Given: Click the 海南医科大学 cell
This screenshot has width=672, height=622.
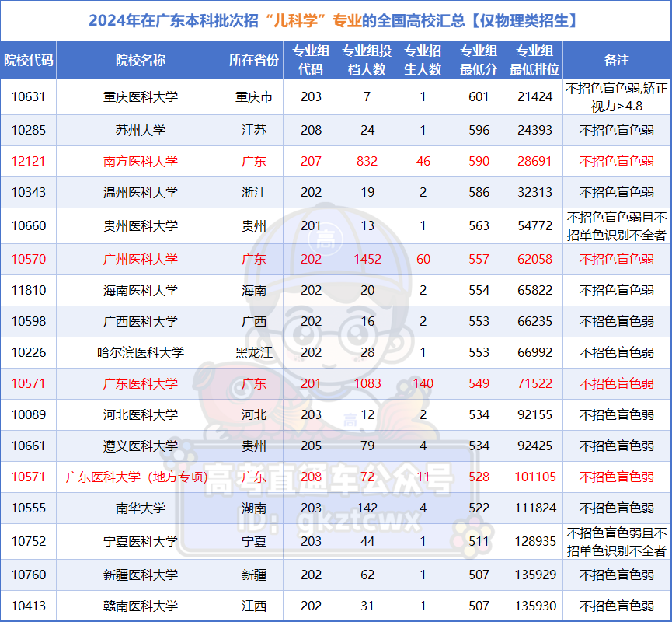Looking at the screenshot, I should [140, 291].
